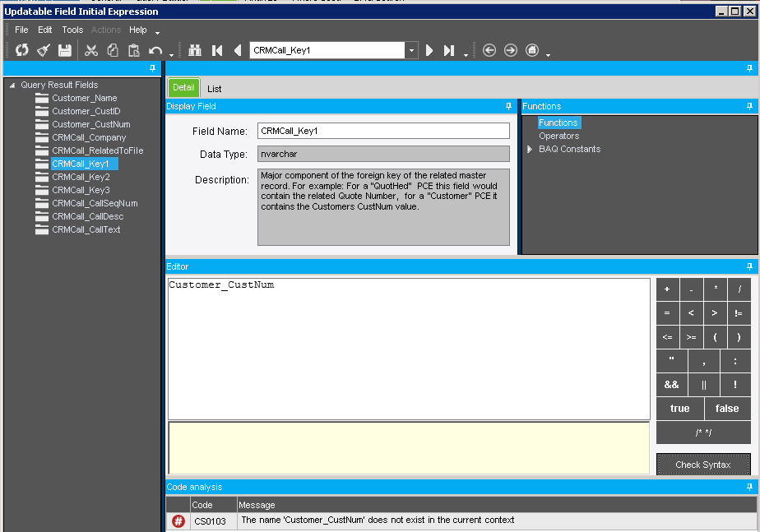Open search with the binoculars icon
Screen dimensions: 760x532
pyautogui.click(x=195, y=50)
